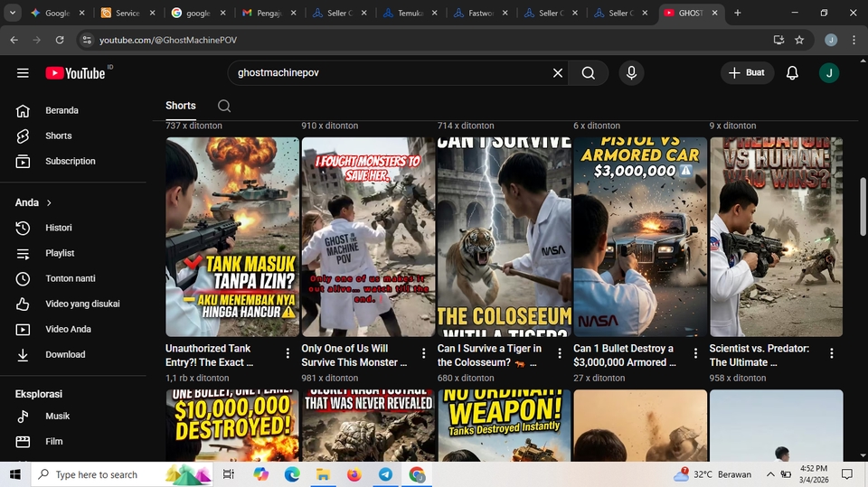
Task: Clear the search box text with X
Action: point(558,73)
